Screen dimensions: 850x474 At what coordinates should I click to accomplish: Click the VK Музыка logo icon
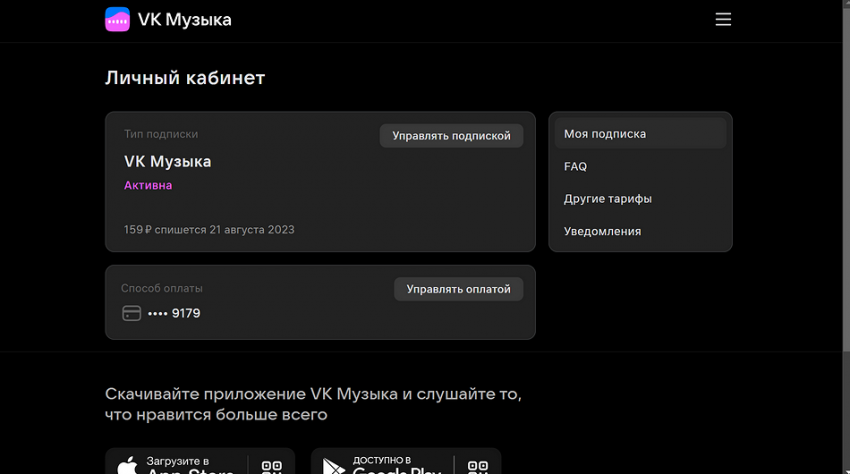[117, 20]
